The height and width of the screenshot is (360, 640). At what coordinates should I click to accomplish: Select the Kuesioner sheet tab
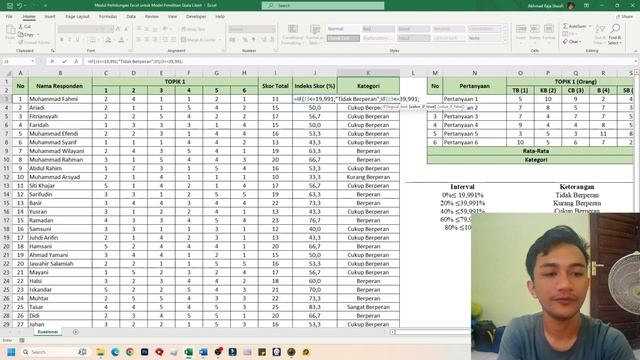point(48,332)
